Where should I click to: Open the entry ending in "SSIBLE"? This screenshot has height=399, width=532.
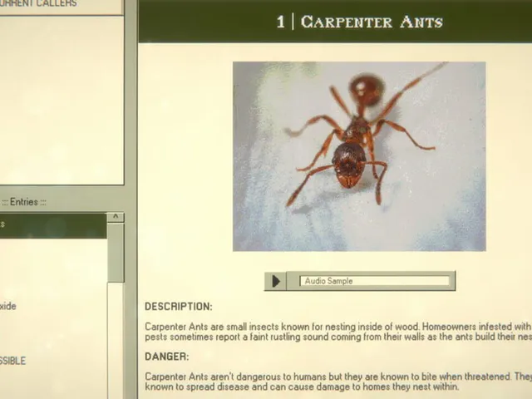(12, 361)
